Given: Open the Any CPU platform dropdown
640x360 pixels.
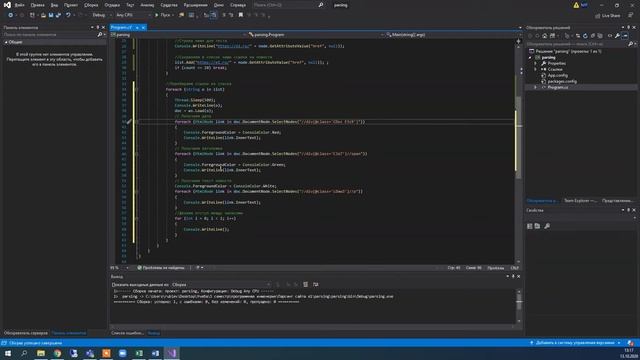Looking at the screenshot, I should click(133, 15).
